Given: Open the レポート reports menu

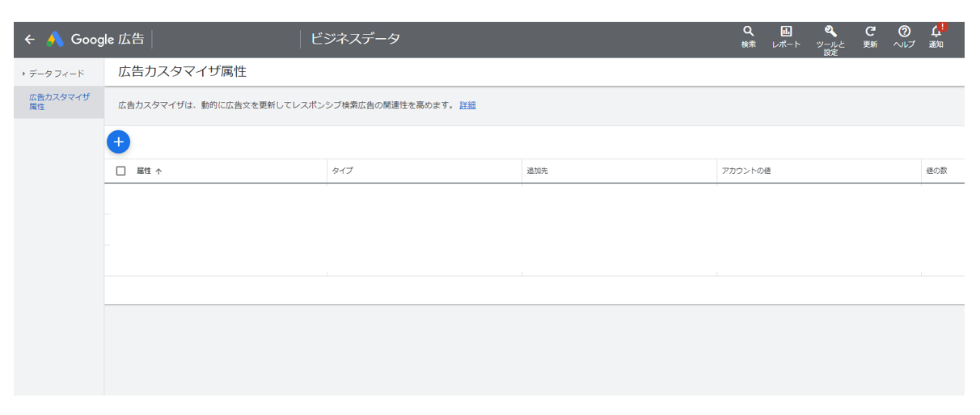Looking at the screenshot, I should coord(786,37).
